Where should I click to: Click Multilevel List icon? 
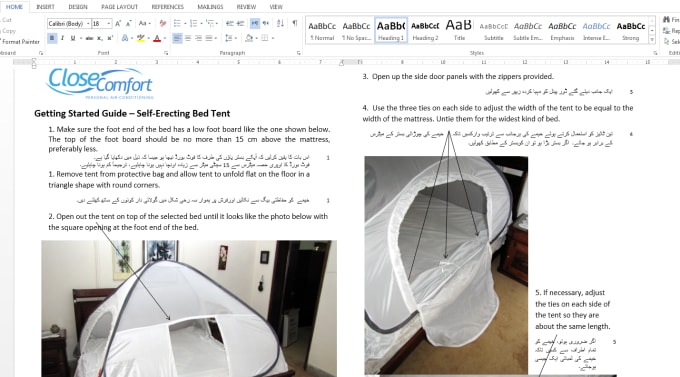210,23
